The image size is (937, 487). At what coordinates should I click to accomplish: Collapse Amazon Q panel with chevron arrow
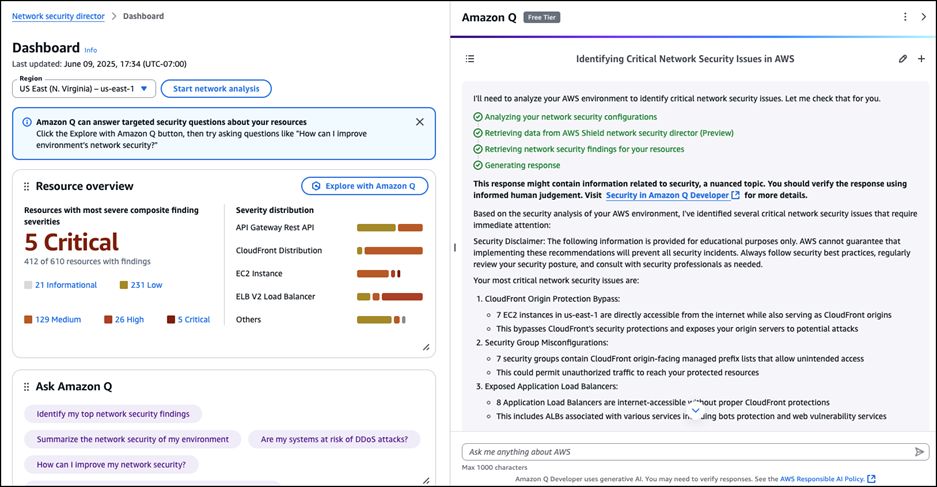pos(923,17)
